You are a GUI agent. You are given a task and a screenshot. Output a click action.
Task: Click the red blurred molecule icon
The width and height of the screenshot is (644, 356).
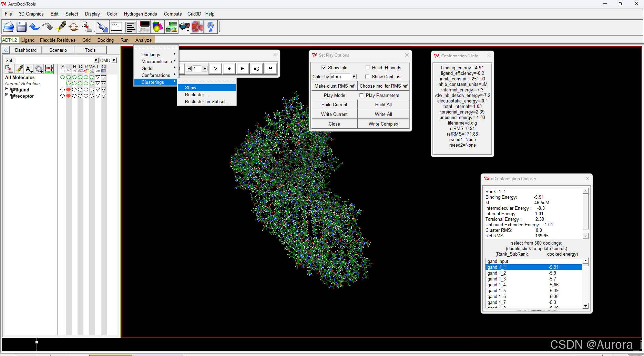click(x=197, y=27)
